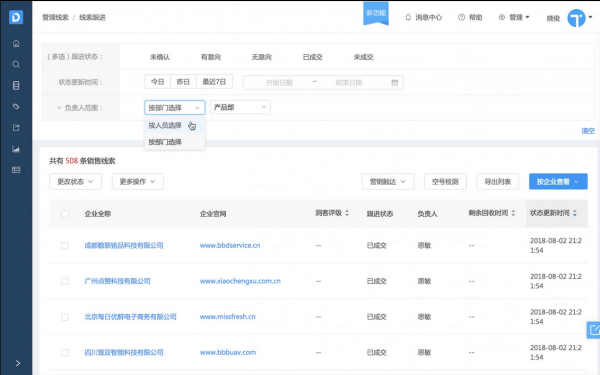Open www.xiaochengxu.com.cn website link
Image resolution: width=600 pixels, height=375 pixels.
click(x=240, y=281)
